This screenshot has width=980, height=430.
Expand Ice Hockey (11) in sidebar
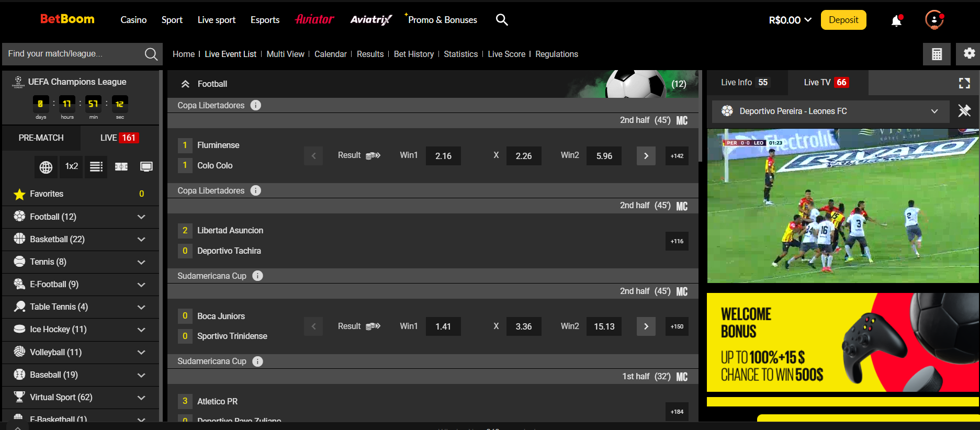pyautogui.click(x=81, y=329)
